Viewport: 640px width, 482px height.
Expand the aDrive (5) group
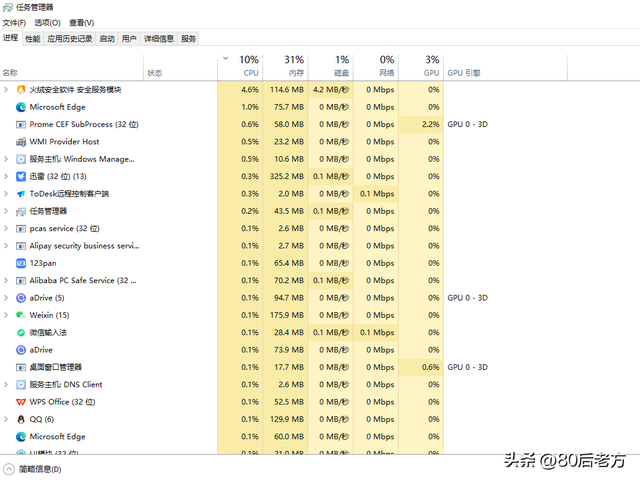point(6,298)
